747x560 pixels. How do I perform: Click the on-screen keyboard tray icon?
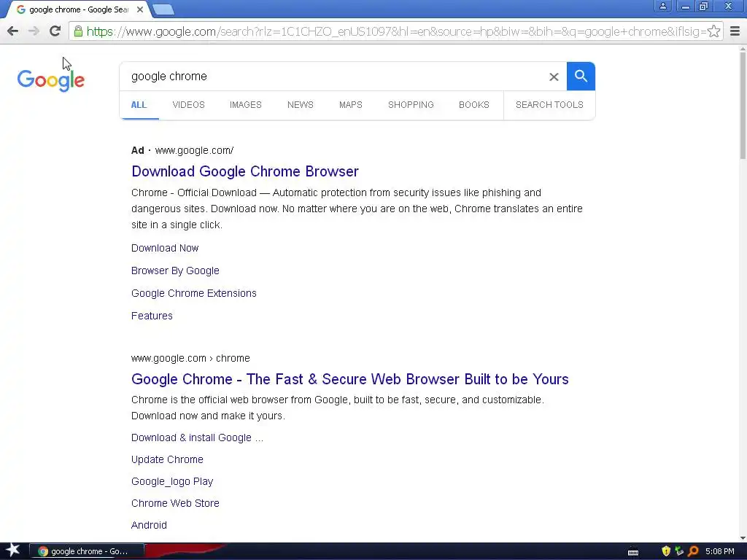click(633, 551)
